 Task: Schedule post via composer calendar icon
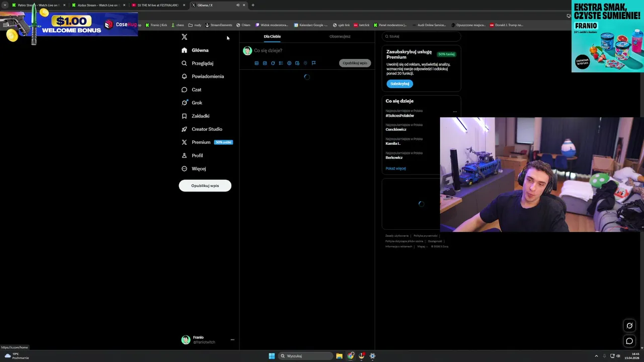click(x=297, y=63)
